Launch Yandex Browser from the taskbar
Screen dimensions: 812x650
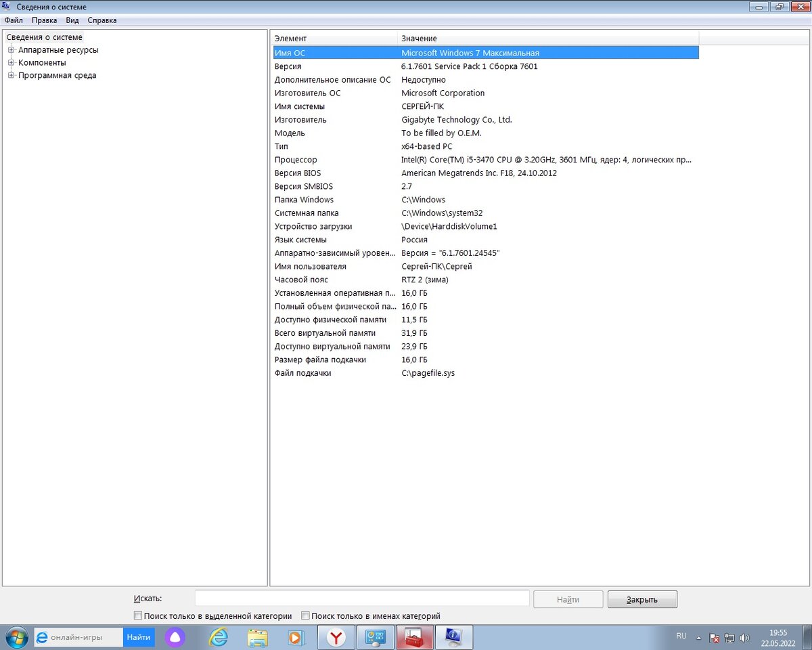coord(336,637)
